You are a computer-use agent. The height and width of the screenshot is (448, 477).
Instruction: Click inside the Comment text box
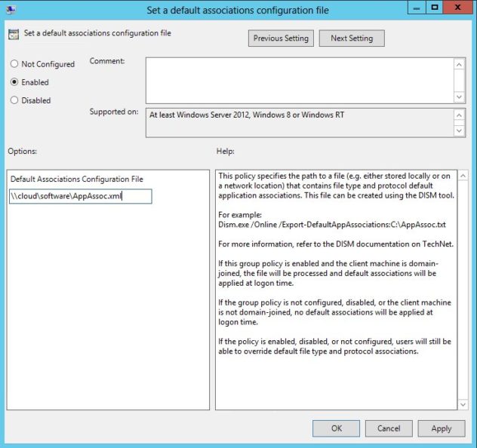300,81
